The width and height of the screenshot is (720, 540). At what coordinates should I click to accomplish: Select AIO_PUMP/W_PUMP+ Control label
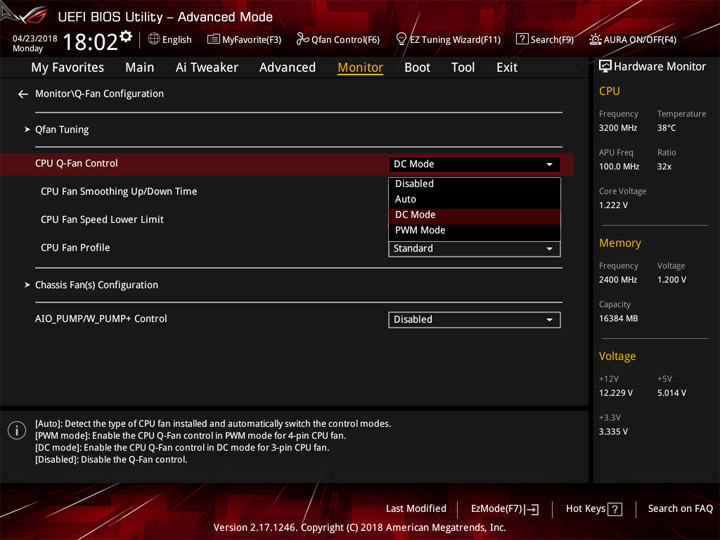(x=101, y=319)
